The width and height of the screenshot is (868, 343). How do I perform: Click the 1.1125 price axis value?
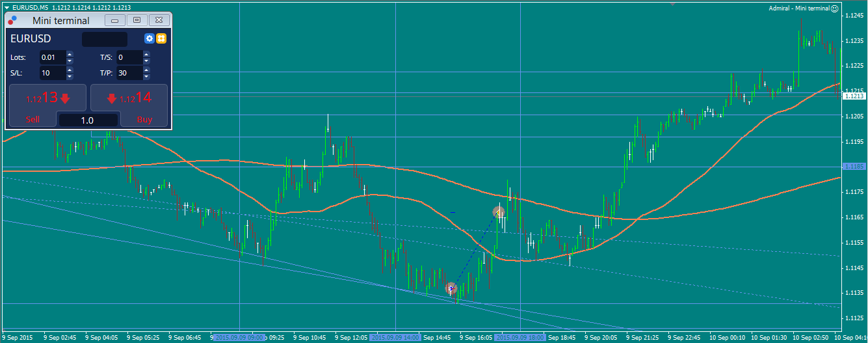click(x=856, y=318)
